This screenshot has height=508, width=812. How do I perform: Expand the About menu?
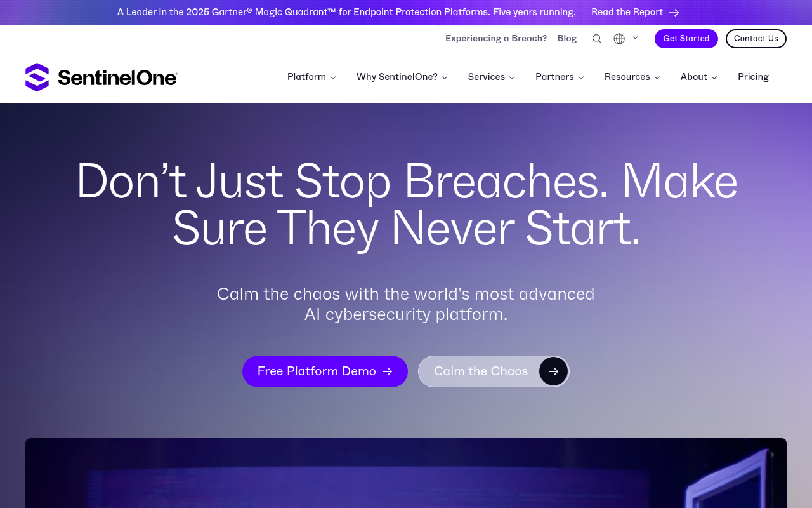tap(698, 77)
